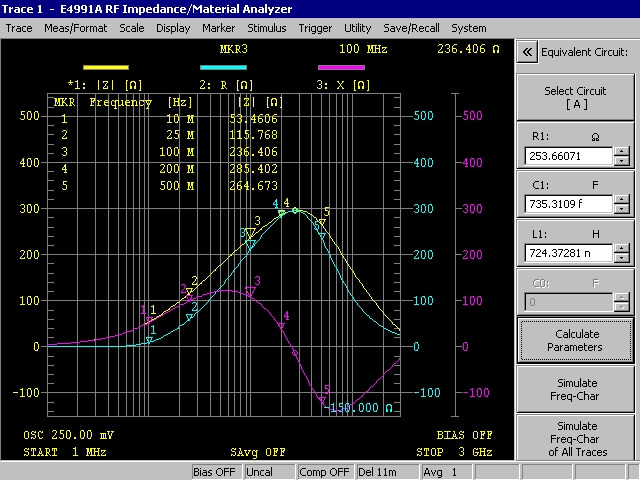Click magenta marker 4 on X trace
This screenshot has width=640, height=480.
tap(281, 326)
